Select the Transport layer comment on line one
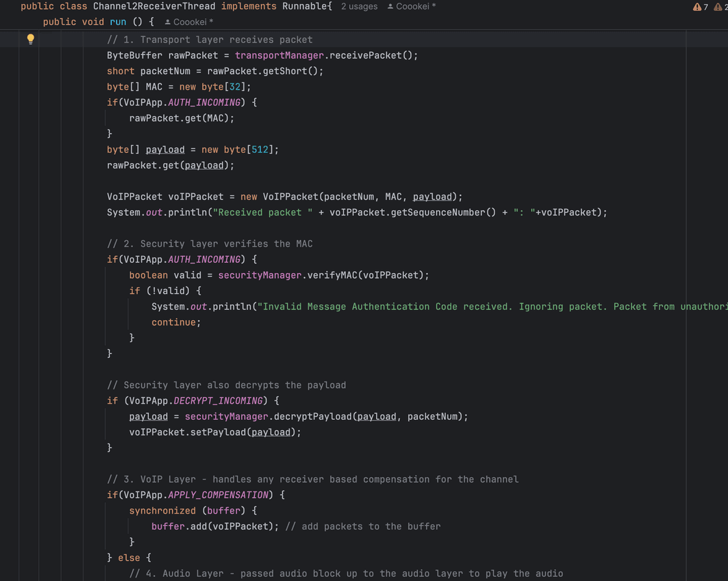 [209, 39]
